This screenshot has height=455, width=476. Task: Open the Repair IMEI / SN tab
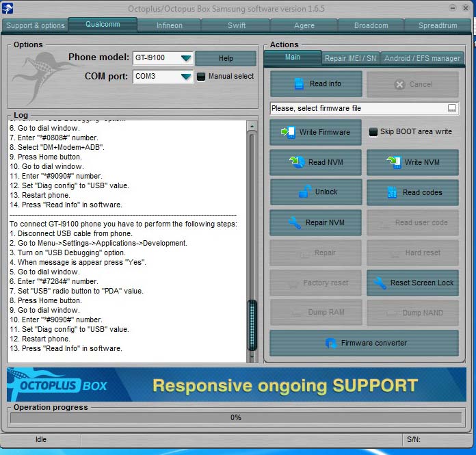(x=350, y=58)
